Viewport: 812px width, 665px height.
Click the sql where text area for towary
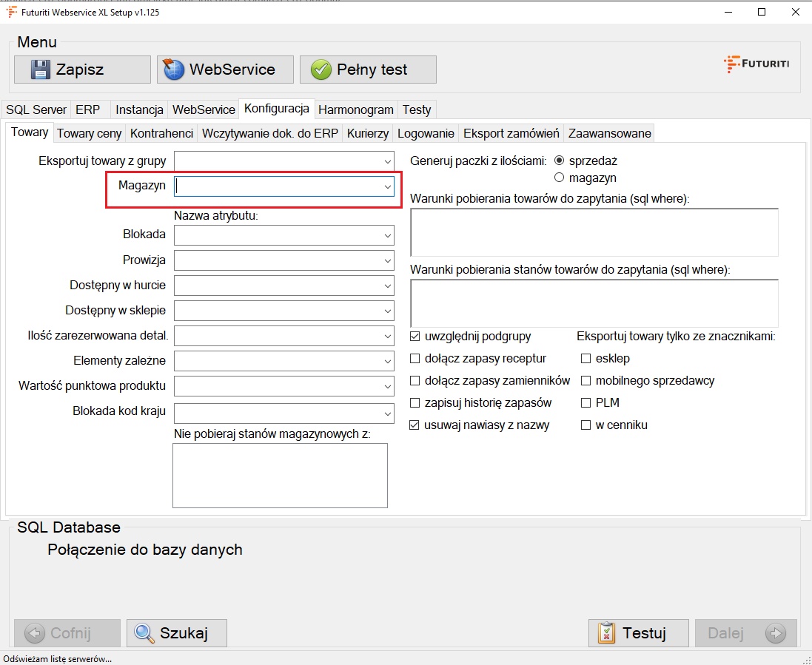point(594,232)
